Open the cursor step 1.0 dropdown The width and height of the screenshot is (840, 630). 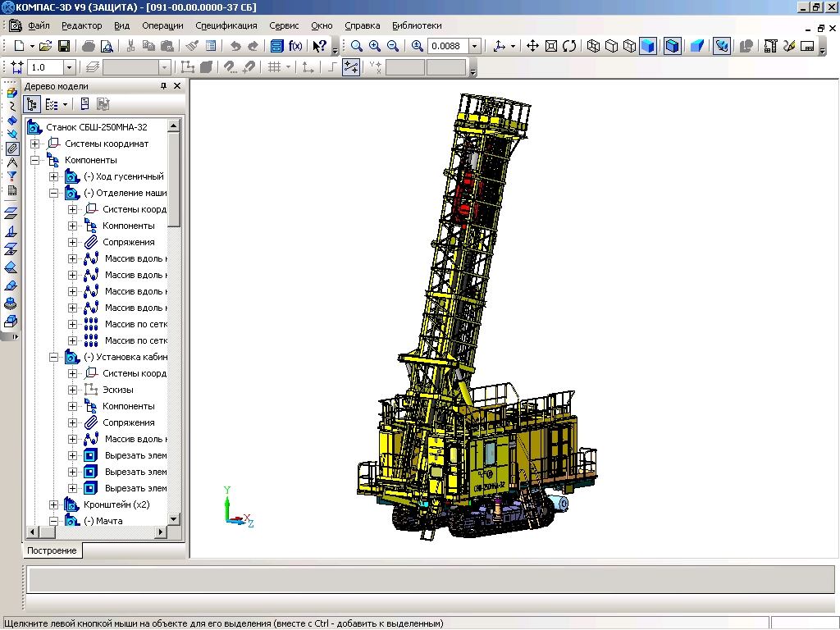coord(69,67)
